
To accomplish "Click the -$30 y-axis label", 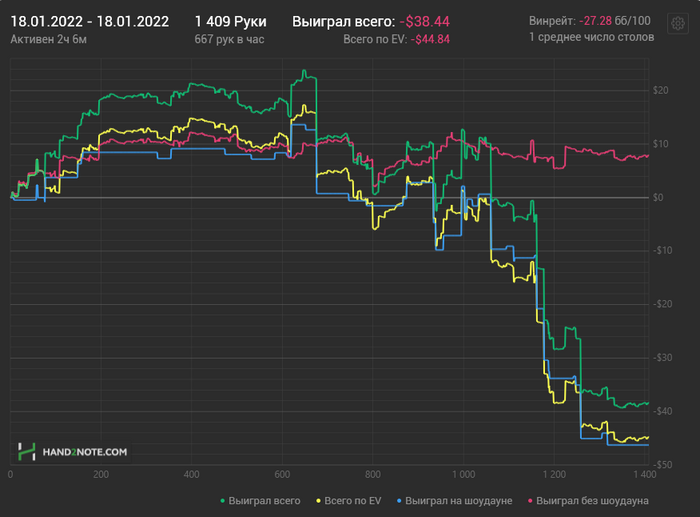I will (662, 358).
